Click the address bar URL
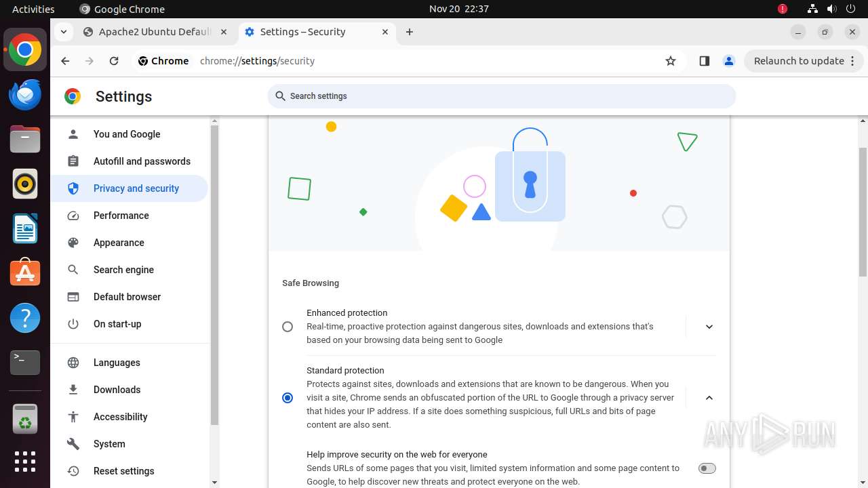This screenshot has width=868, height=488. click(258, 61)
